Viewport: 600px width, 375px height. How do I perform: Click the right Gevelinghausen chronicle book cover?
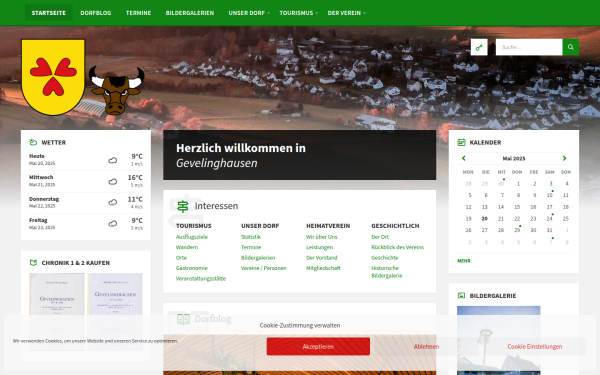115,312
